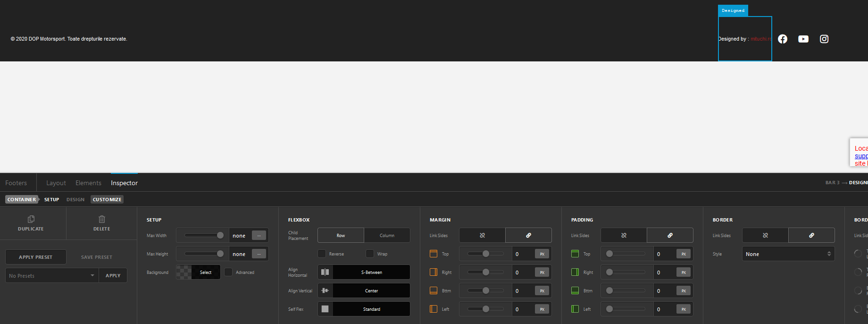Click background Select button
Image resolution: width=868 pixels, height=324 pixels.
coord(206,272)
